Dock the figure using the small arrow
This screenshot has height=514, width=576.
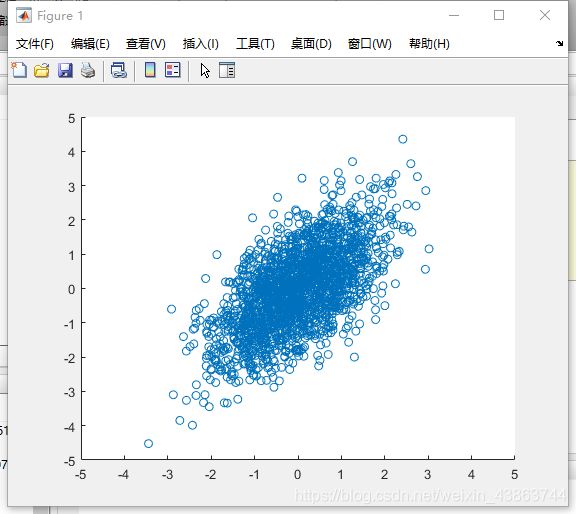(559, 43)
